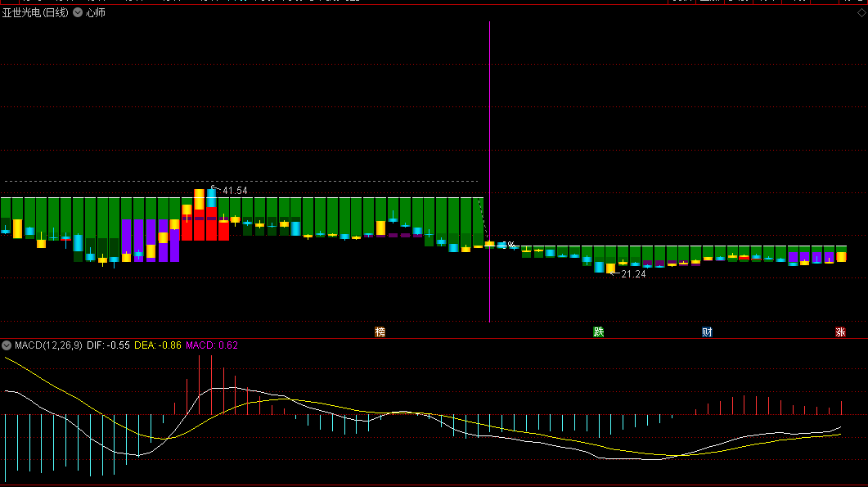
Task: Expand the MACD indicator dropdown arrow
Action: (x=7, y=345)
